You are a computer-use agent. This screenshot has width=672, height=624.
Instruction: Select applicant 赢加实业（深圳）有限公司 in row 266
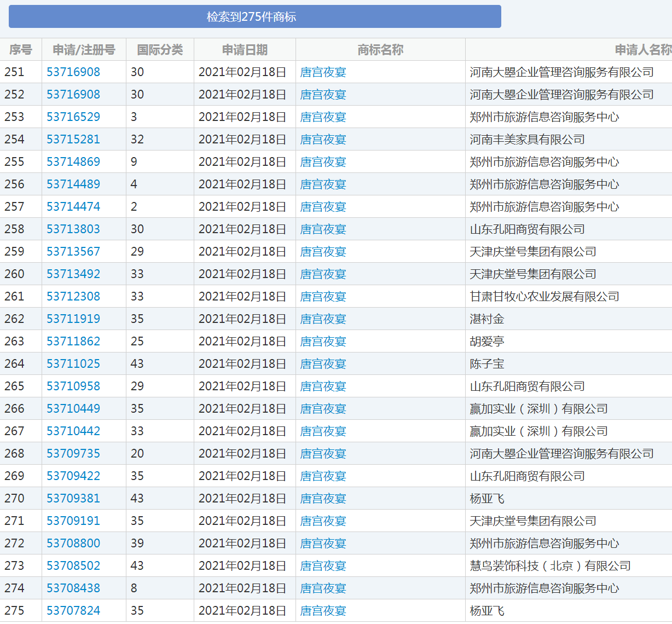pos(539,408)
